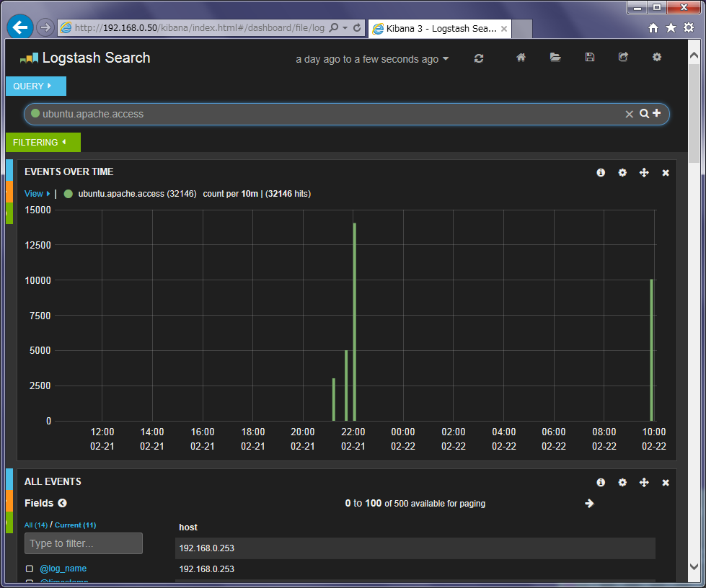Remove the All Events panel
This screenshot has height=588, width=706.
[x=666, y=482]
